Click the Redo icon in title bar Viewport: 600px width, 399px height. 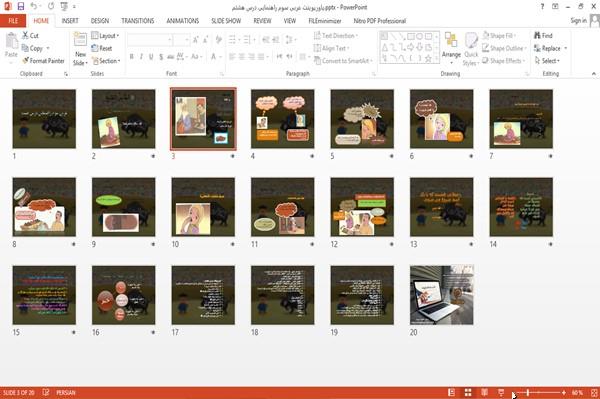click(51, 7)
